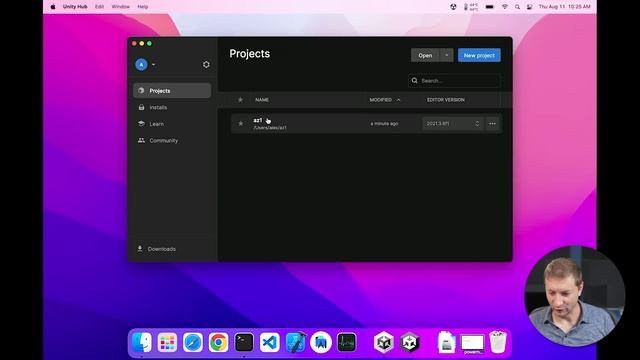Expand the Open button dropdown arrow
640x360 pixels.
click(x=447, y=55)
